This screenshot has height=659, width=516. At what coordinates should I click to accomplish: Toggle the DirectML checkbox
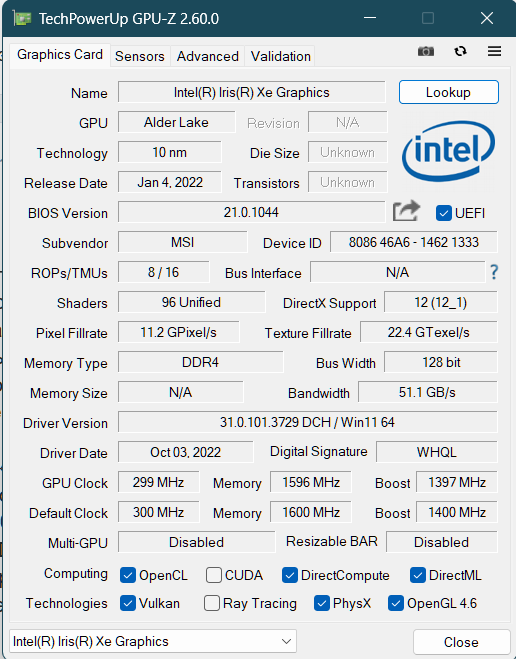coord(418,575)
